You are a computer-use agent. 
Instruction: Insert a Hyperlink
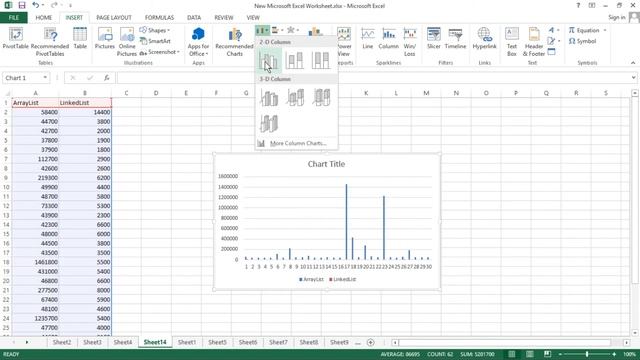[484, 39]
